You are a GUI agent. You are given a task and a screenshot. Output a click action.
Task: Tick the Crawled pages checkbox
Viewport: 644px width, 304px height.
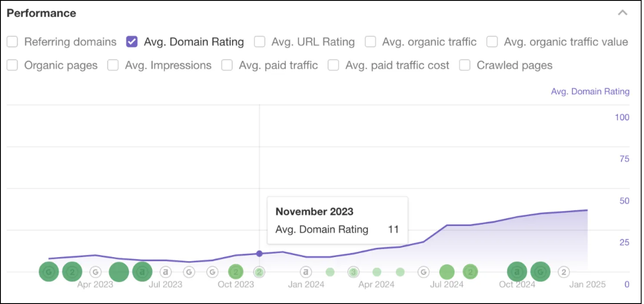(x=465, y=66)
